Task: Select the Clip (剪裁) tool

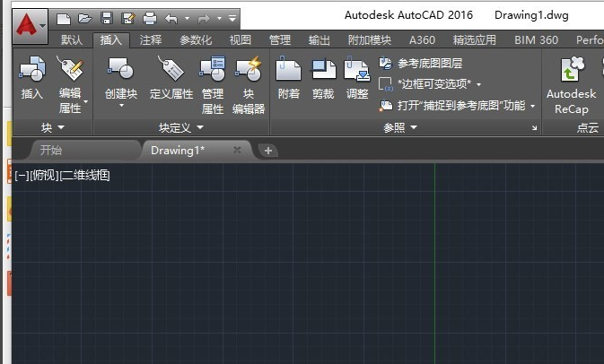Action: click(x=322, y=69)
